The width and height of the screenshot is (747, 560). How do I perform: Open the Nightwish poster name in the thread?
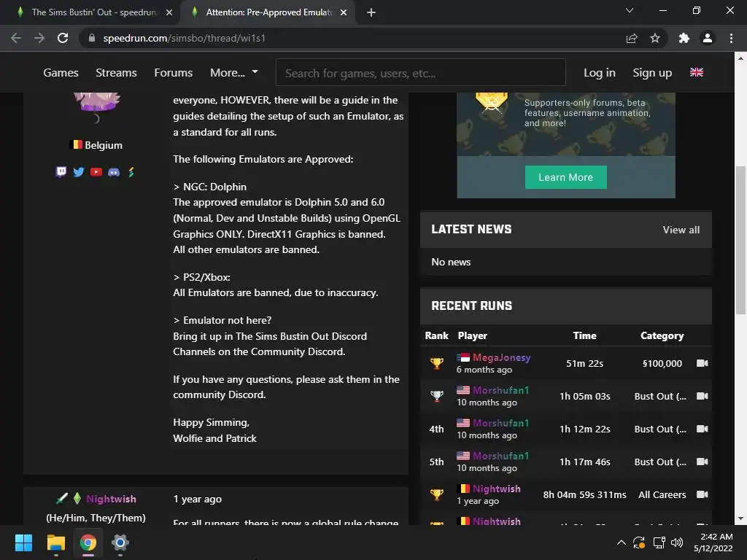click(x=111, y=499)
